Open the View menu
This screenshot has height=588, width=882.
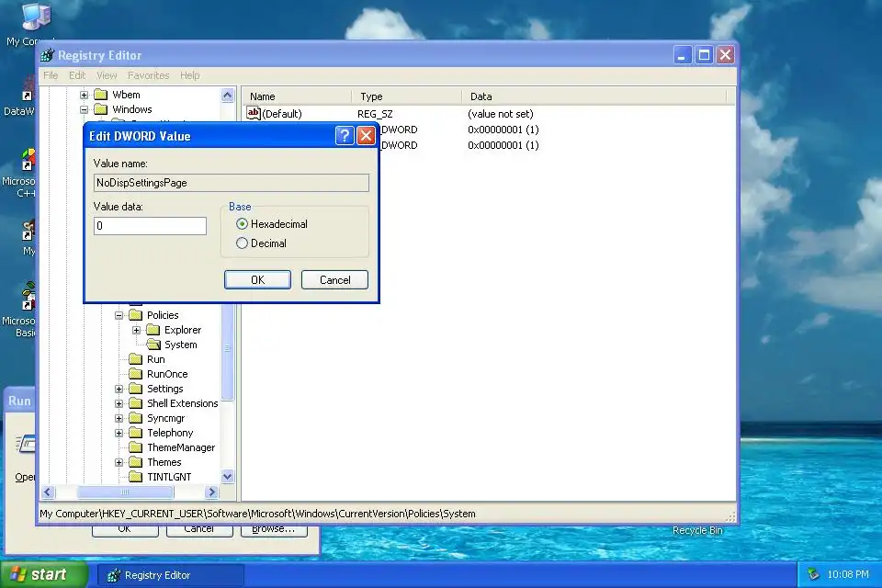(107, 75)
